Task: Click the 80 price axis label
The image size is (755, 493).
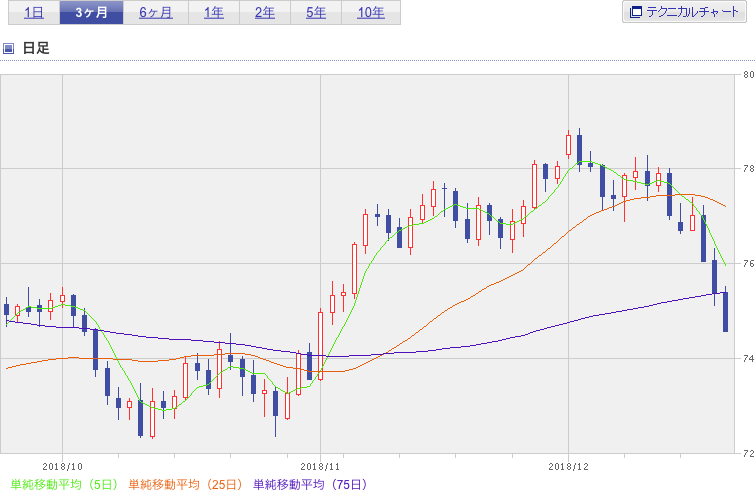Action: (x=748, y=75)
